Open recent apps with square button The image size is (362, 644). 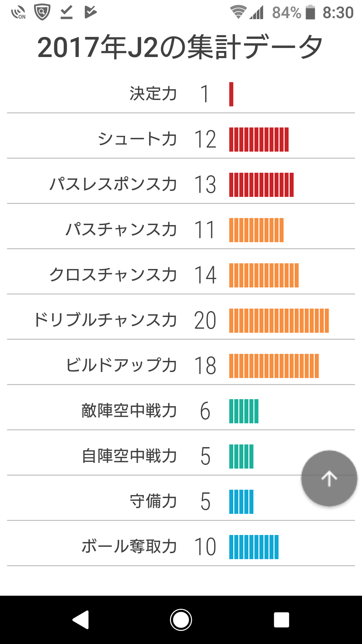(x=281, y=620)
